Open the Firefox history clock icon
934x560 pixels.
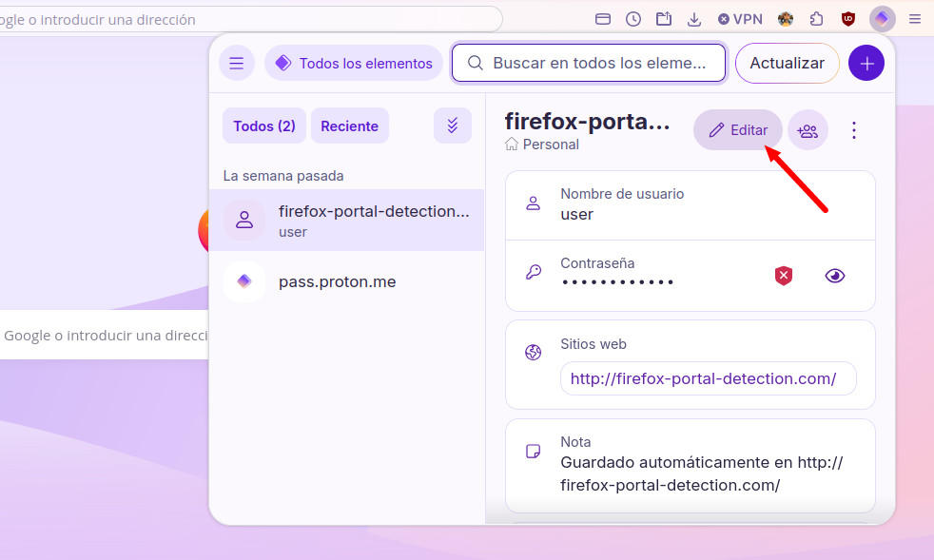[x=633, y=19]
